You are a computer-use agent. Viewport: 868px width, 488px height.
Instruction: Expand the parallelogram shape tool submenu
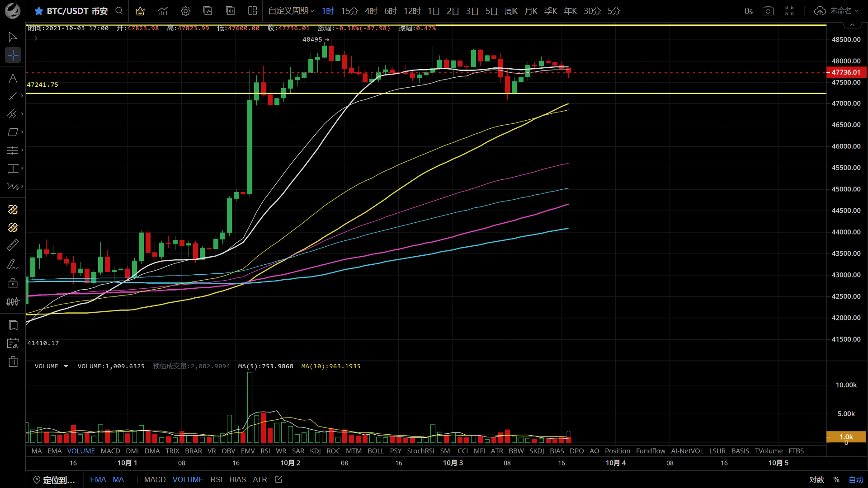point(22,132)
